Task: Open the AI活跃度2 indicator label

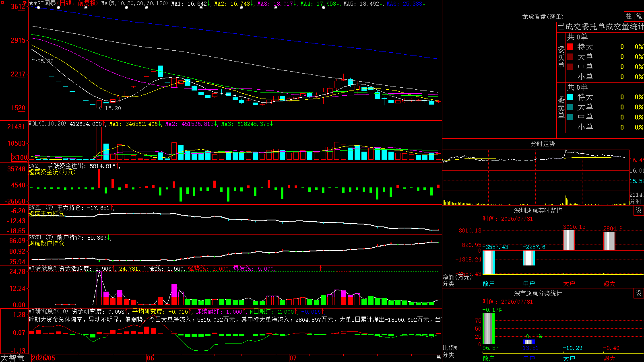Action: [42, 268]
